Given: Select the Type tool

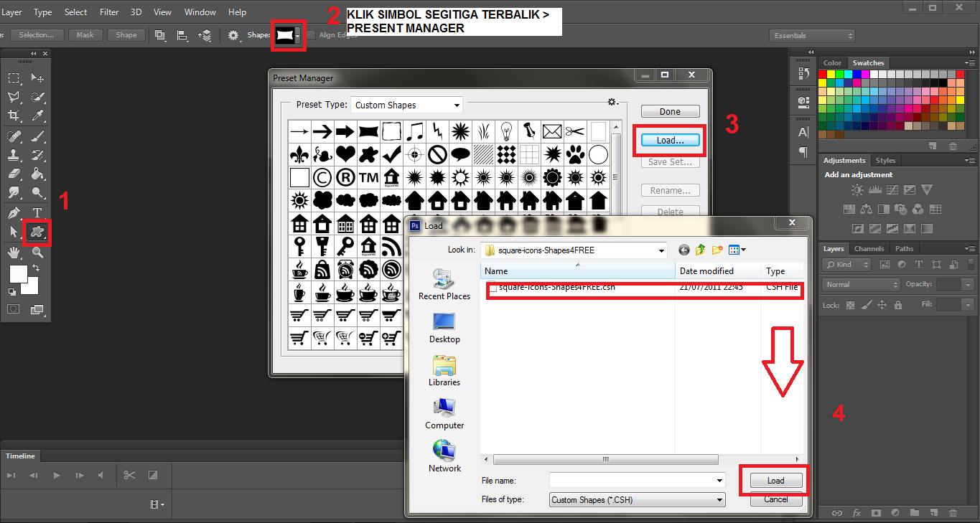Looking at the screenshot, I should point(37,212).
